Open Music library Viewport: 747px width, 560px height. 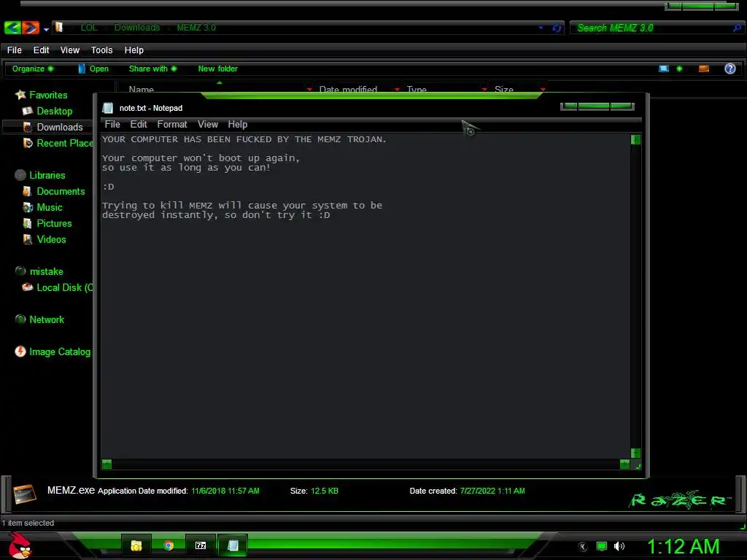coord(43,207)
